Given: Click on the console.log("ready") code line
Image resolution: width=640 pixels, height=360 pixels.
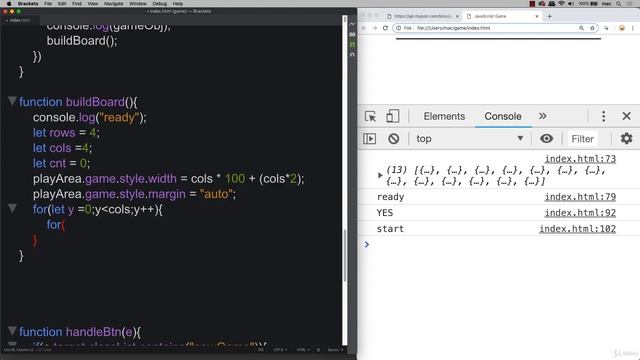Looking at the screenshot, I should [89, 118].
